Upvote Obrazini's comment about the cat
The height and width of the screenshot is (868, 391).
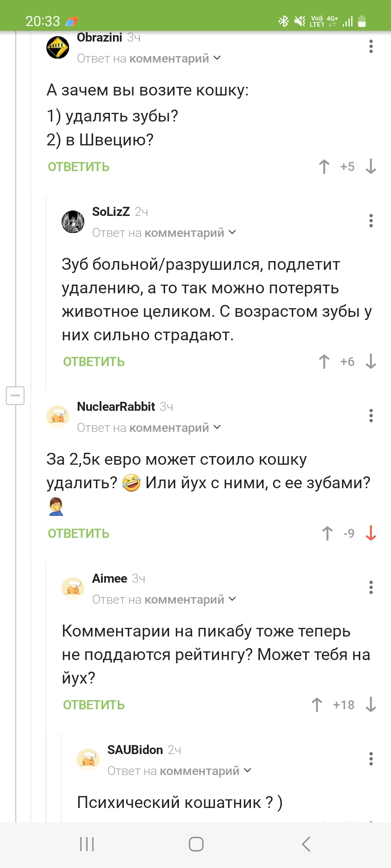click(324, 167)
